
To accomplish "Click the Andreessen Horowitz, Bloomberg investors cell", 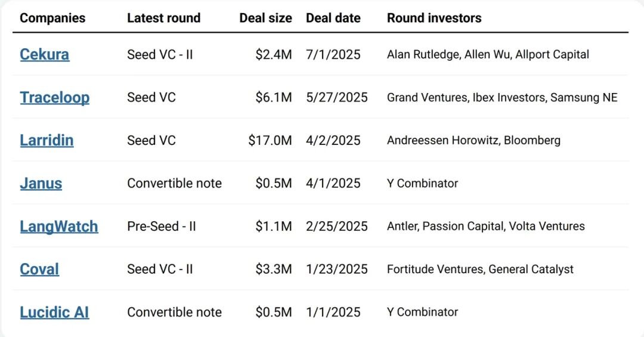I will [473, 140].
